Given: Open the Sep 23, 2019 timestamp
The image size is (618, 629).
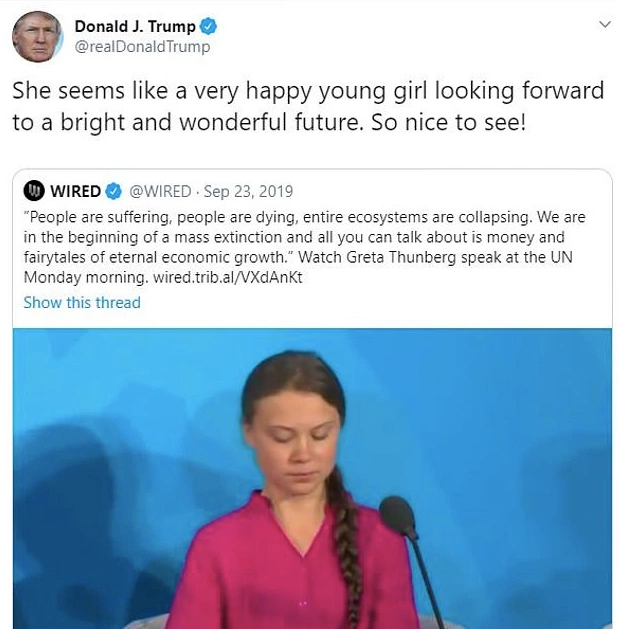Looking at the screenshot, I should tap(248, 191).
